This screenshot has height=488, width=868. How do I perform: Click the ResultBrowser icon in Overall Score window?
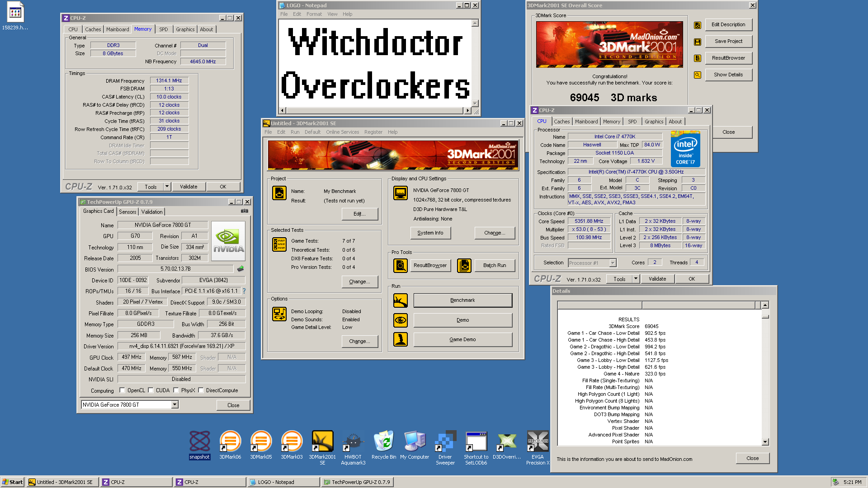point(698,58)
